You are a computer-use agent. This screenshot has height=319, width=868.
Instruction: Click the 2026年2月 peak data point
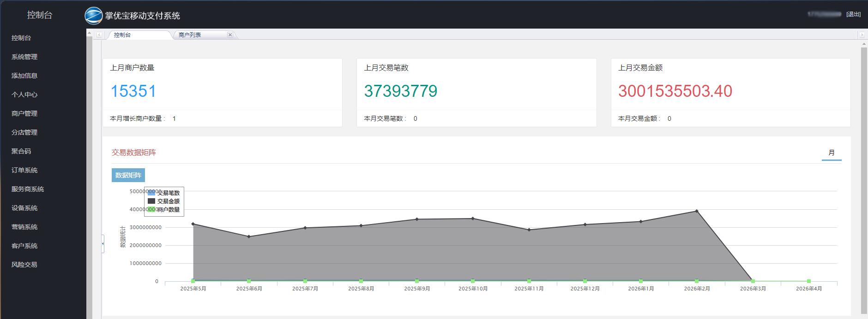click(x=697, y=211)
